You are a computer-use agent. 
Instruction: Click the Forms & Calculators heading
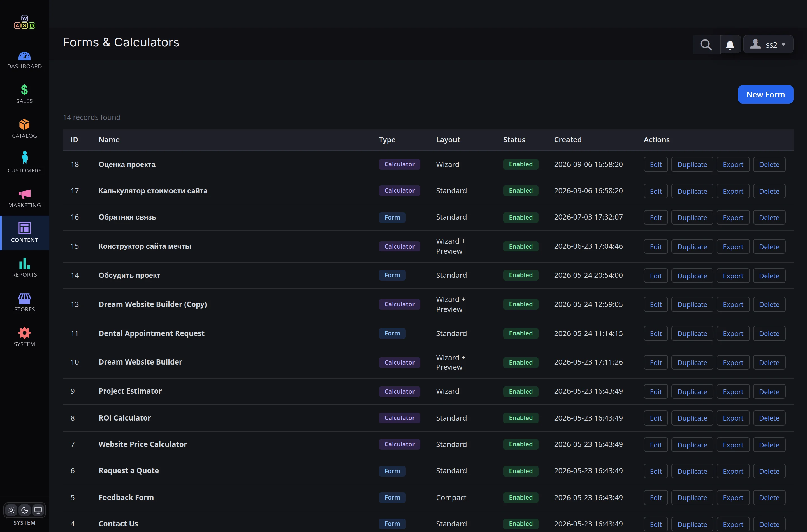pos(121,42)
